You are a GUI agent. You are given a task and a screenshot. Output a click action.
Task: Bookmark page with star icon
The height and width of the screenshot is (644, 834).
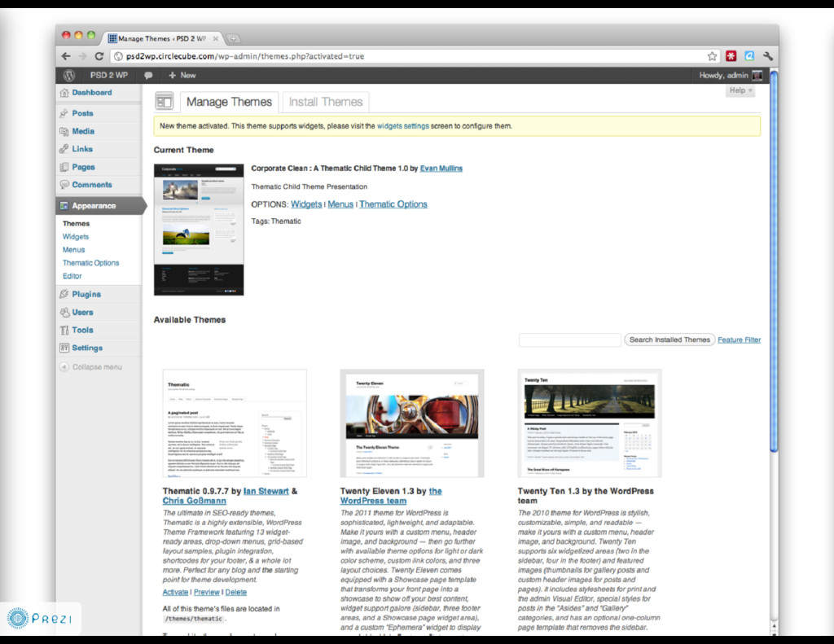(712, 56)
